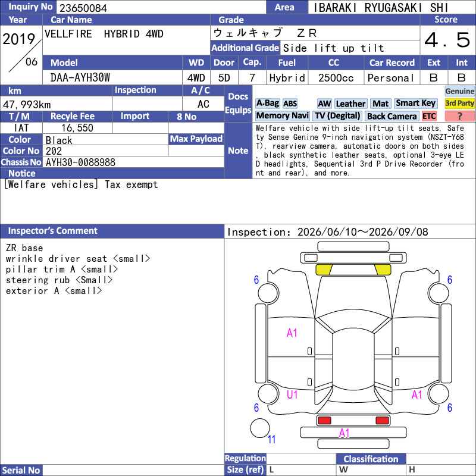
Task: Click the Inspection date range text
Action: [x=328, y=232]
